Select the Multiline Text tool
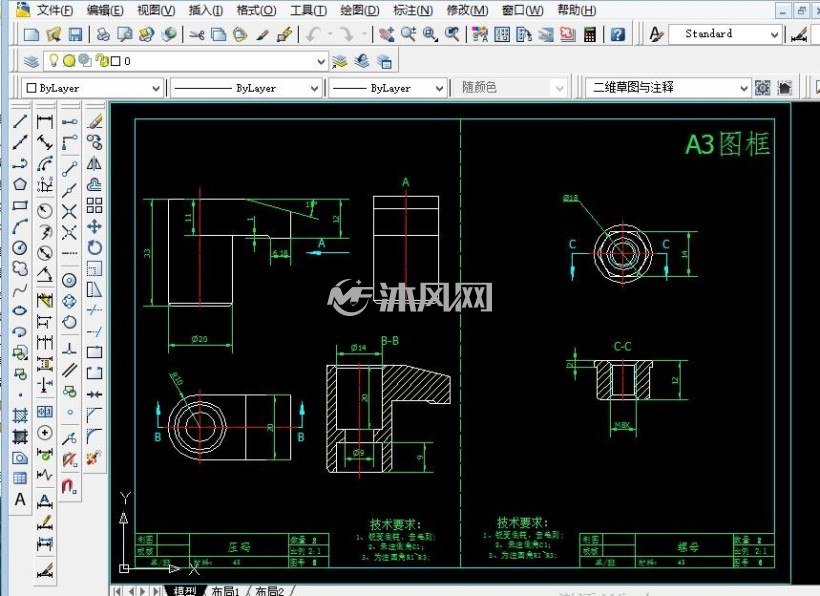This screenshot has height=596, width=820. tap(20, 499)
